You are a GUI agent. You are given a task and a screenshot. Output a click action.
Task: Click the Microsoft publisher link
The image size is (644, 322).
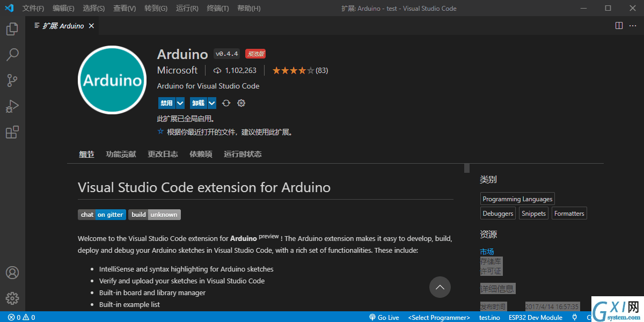(177, 70)
